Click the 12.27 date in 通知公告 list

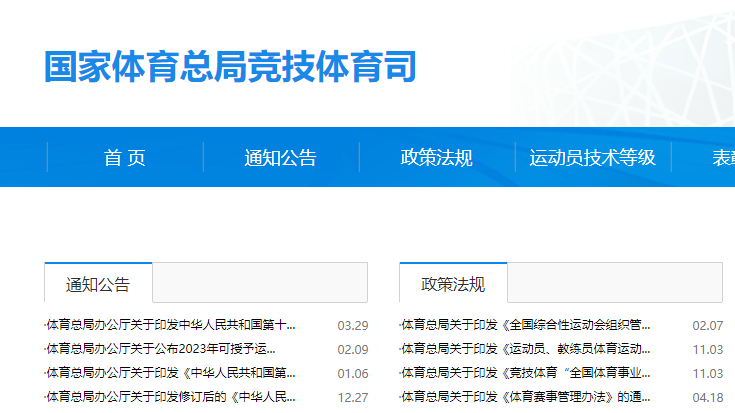point(352,397)
